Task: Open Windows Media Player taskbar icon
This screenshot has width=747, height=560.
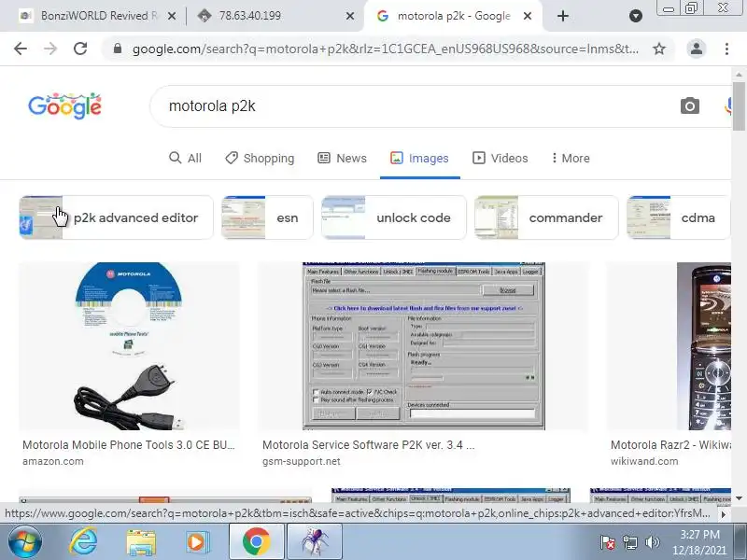Action: click(x=196, y=542)
